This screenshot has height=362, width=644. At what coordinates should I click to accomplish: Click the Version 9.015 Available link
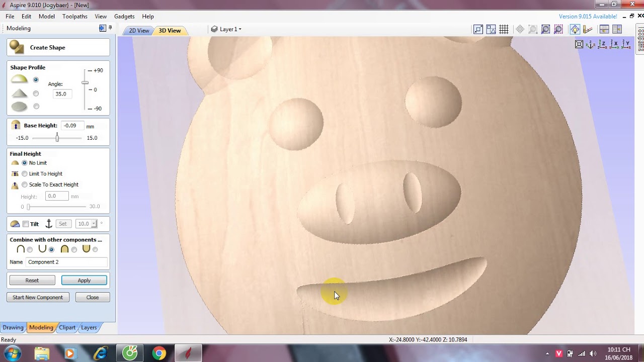click(588, 17)
